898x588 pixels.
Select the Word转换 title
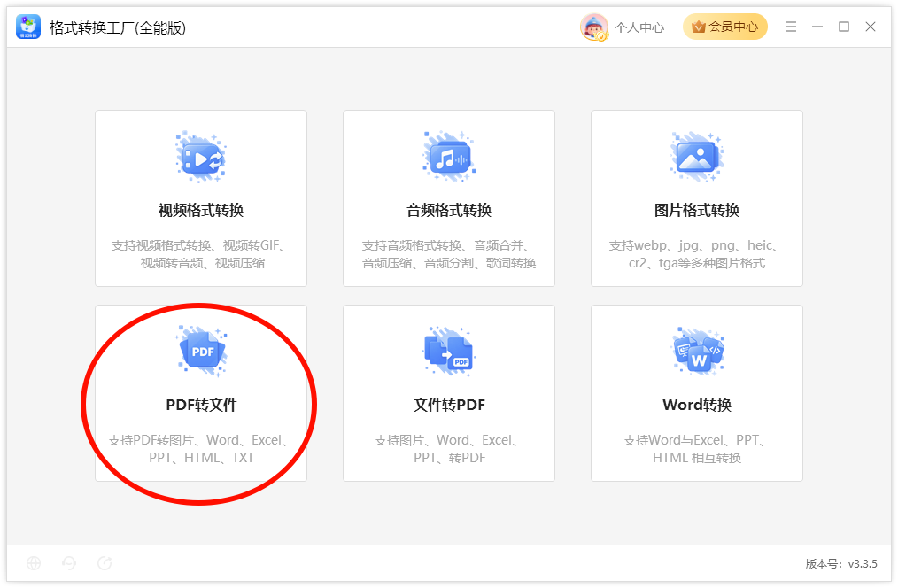697,405
